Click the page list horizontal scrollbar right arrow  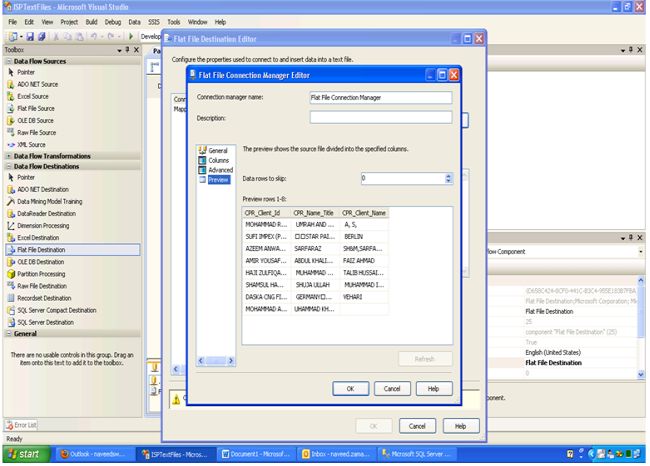pyautogui.click(x=231, y=361)
